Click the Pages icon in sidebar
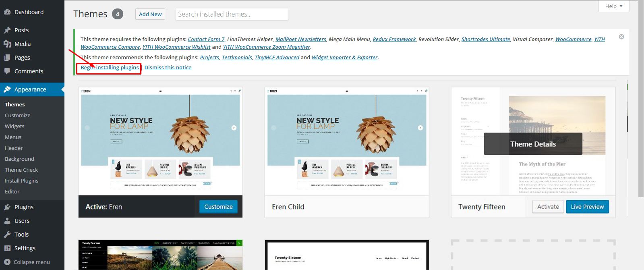The width and height of the screenshot is (644, 270). 7,58
